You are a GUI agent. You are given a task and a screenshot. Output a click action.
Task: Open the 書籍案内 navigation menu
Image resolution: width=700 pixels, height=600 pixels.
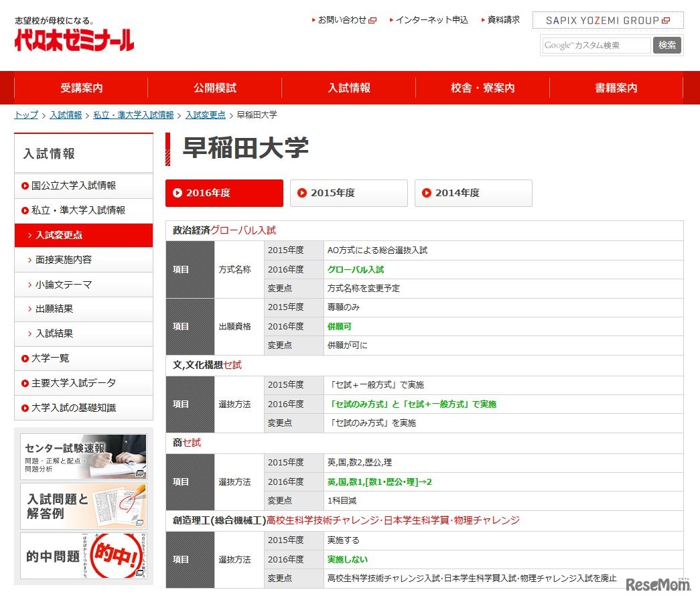[x=615, y=87]
